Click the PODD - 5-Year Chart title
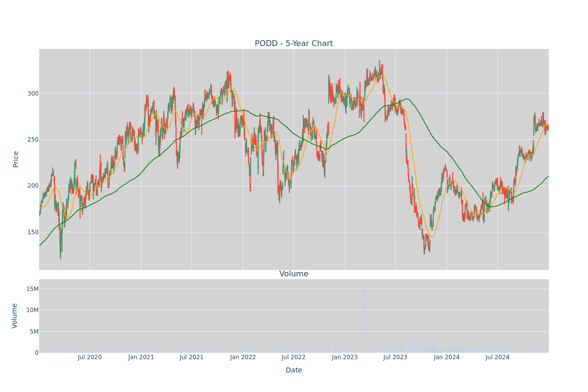The height and width of the screenshot is (392, 588). 294,44
